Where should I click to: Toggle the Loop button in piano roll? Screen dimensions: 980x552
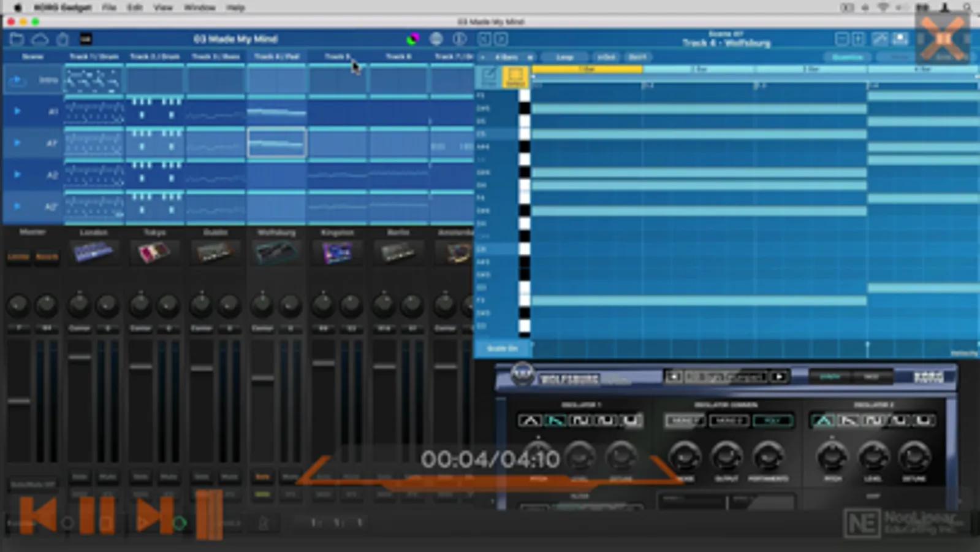[564, 57]
